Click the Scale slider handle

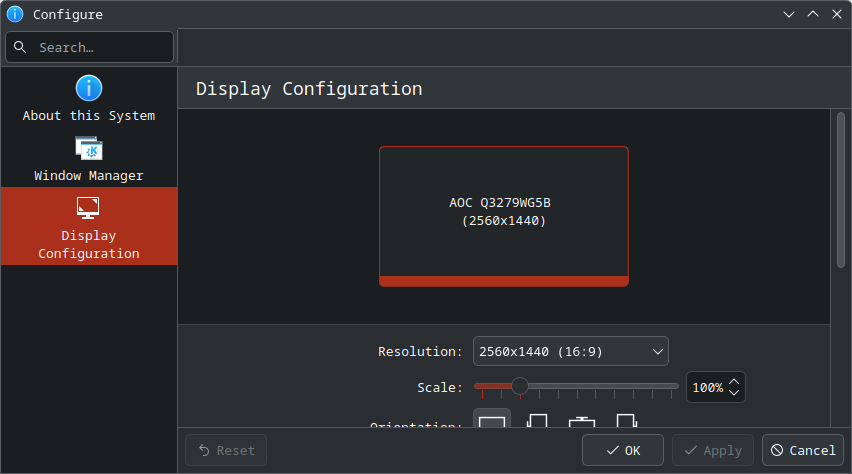pos(520,386)
